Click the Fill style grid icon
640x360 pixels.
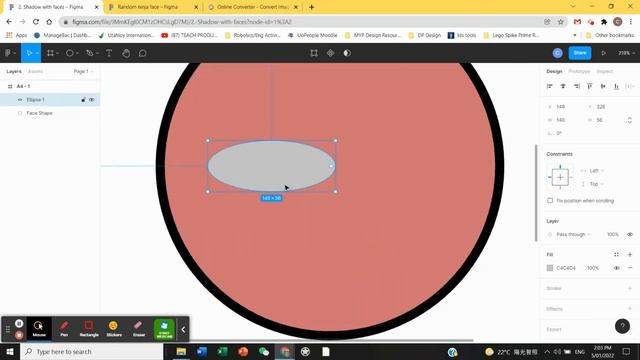(x=616, y=254)
